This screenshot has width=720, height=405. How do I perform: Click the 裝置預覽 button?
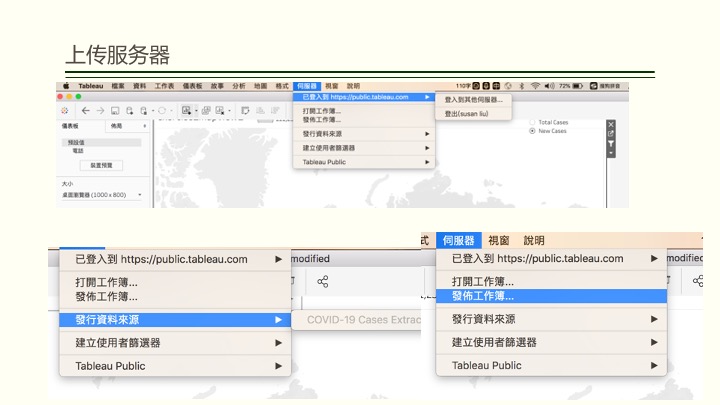101,165
